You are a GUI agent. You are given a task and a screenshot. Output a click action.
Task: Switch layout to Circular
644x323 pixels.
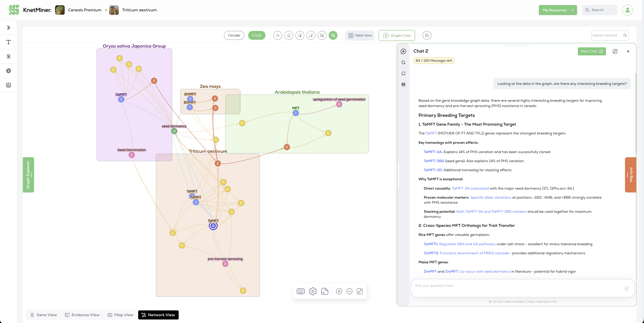click(234, 35)
